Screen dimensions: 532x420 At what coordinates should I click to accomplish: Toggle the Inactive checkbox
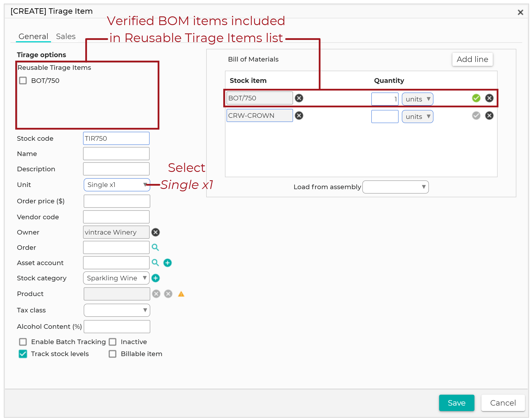coord(113,342)
